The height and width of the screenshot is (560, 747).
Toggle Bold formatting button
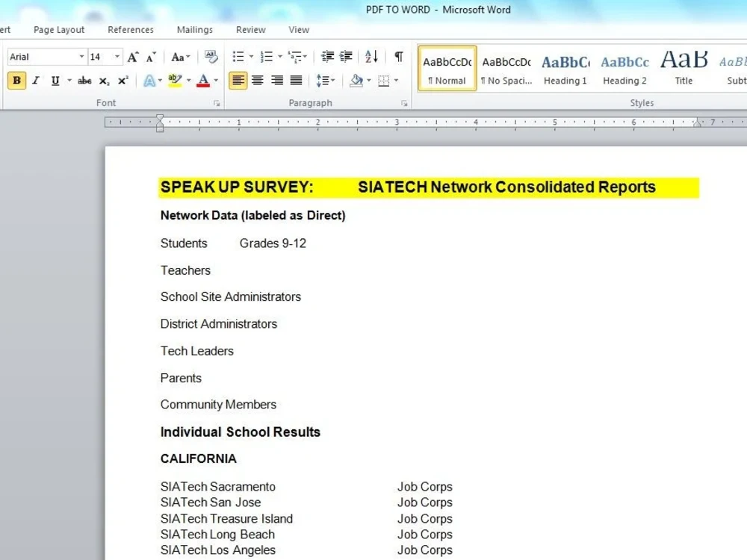click(16, 81)
